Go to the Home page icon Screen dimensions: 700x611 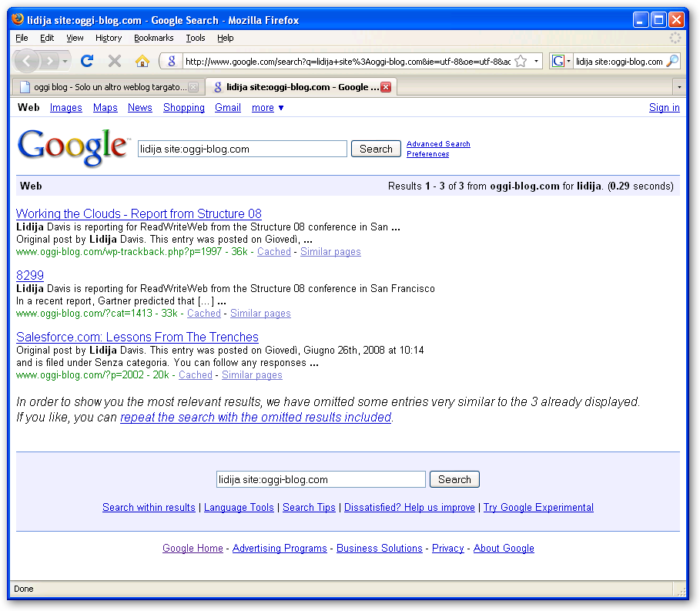tap(142, 61)
